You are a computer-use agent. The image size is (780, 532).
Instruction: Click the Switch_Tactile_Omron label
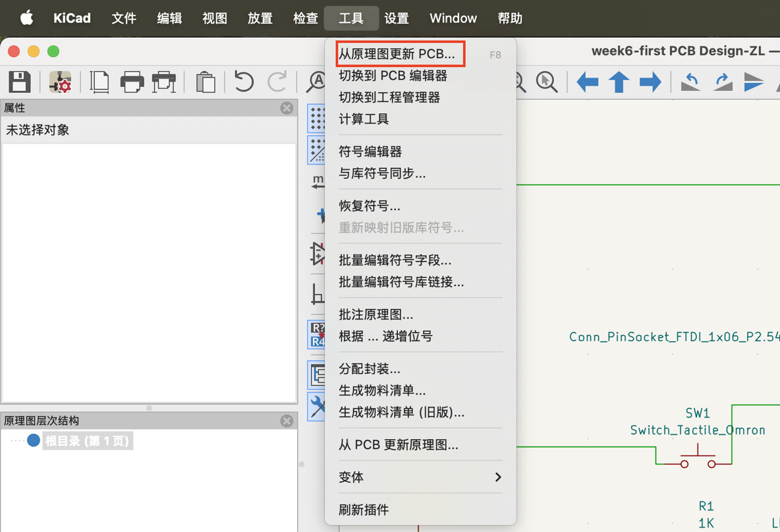tap(698, 430)
